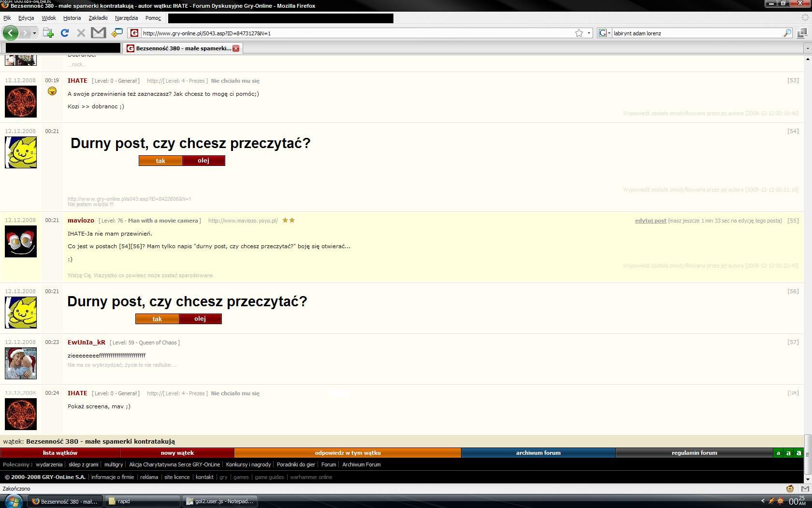This screenshot has height=508, width=812.
Task: Bookmark this page with the star icon
Action: click(579, 33)
